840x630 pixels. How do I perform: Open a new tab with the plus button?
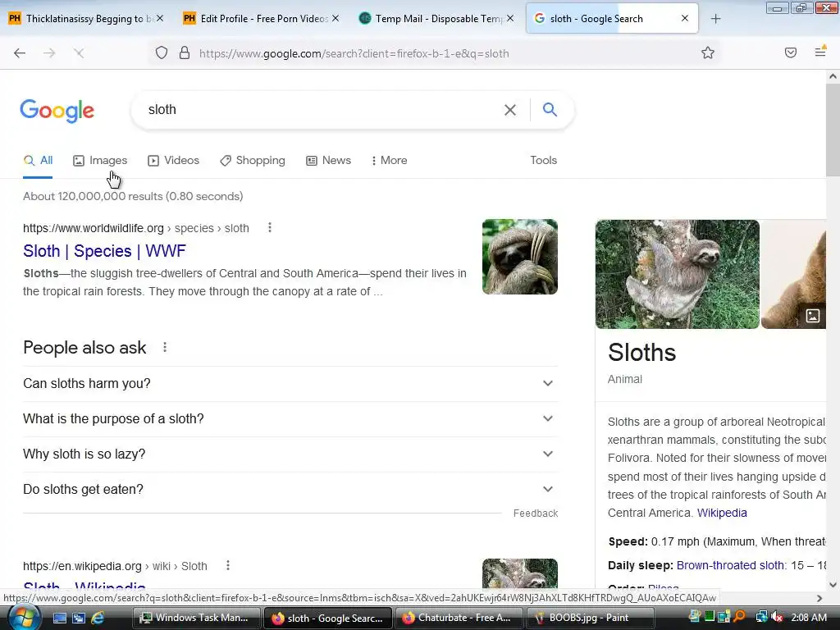[715, 19]
